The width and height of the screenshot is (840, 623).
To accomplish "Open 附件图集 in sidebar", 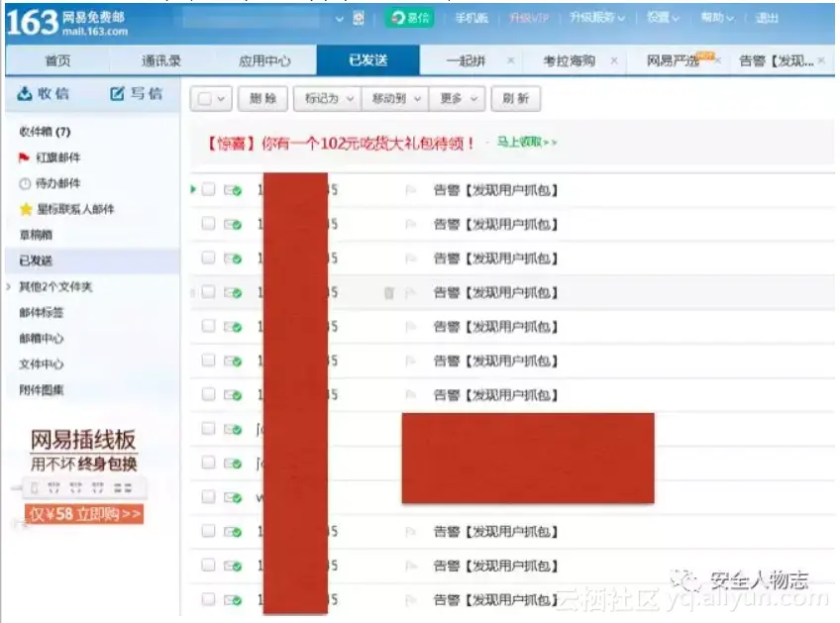I will point(42,390).
